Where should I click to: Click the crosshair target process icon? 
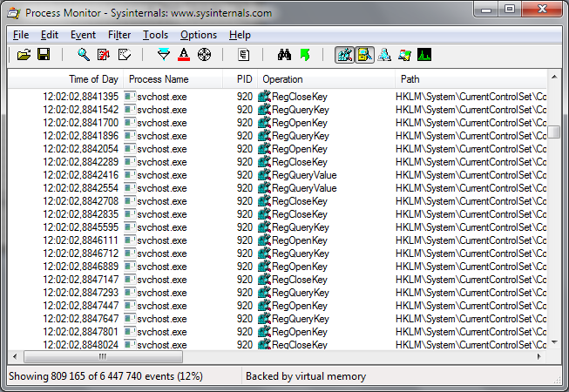[204, 55]
